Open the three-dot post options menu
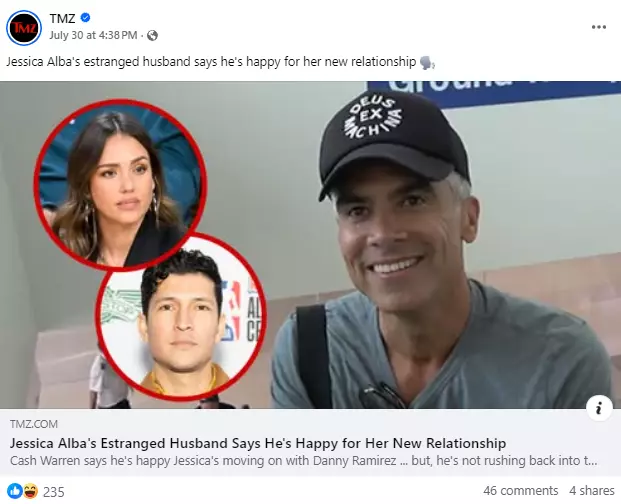The height and width of the screenshot is (504, 621). (598, 27)
